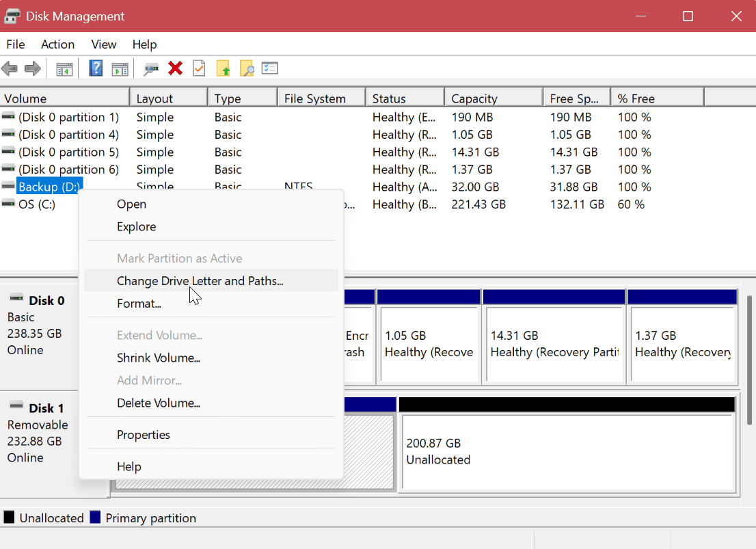Click the Properties checkmark page toolbar icon
The height and width of the screenshot is (549, 756).
tap(199, 68)
